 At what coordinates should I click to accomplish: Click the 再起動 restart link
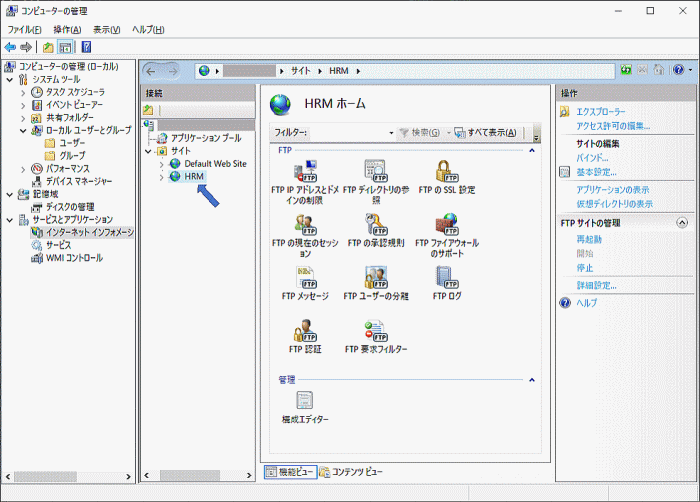click(x=589, y=239)
